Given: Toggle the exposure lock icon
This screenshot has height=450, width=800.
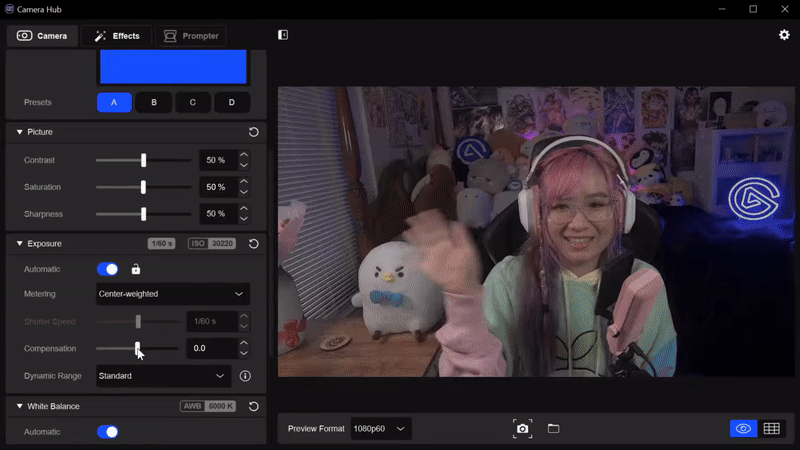Looking at the screenshot, I should pos(136,269).
